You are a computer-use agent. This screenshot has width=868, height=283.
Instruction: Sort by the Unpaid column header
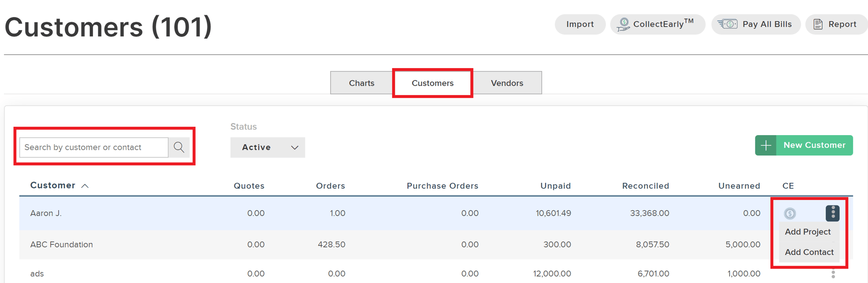click(x=556, y=186)
